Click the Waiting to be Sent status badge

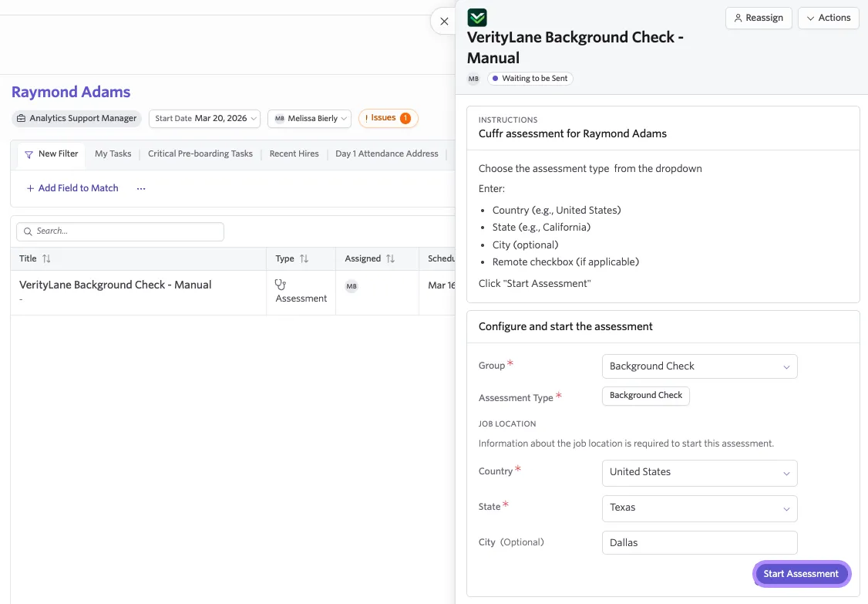[x=530, y=79]
